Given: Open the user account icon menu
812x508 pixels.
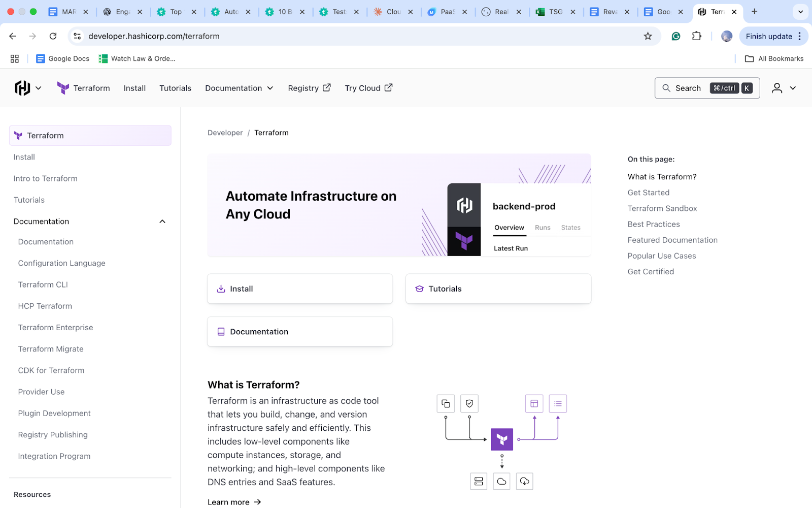Looking at the screenshot, I should click(x=776, y=88).
